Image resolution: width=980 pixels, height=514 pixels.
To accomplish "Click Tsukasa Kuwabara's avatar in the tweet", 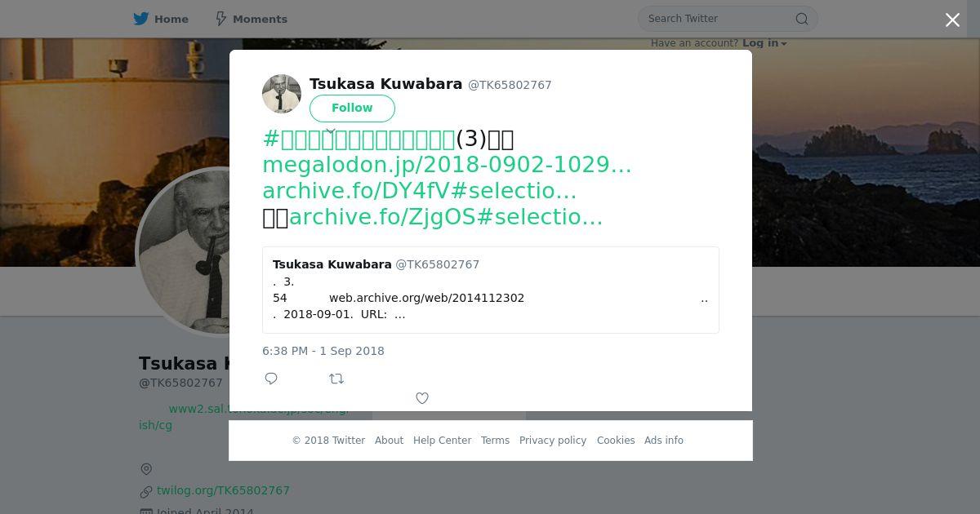I will coord(282,94).
